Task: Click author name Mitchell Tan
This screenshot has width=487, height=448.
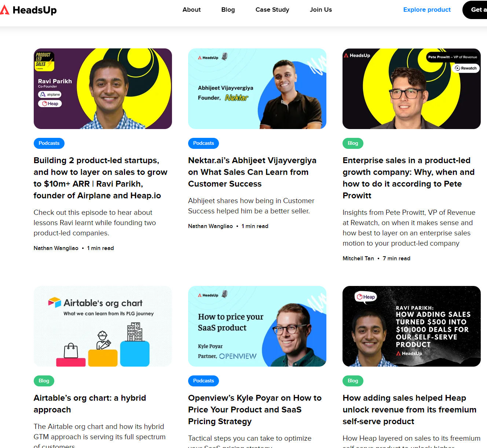Action: (358, 258)
